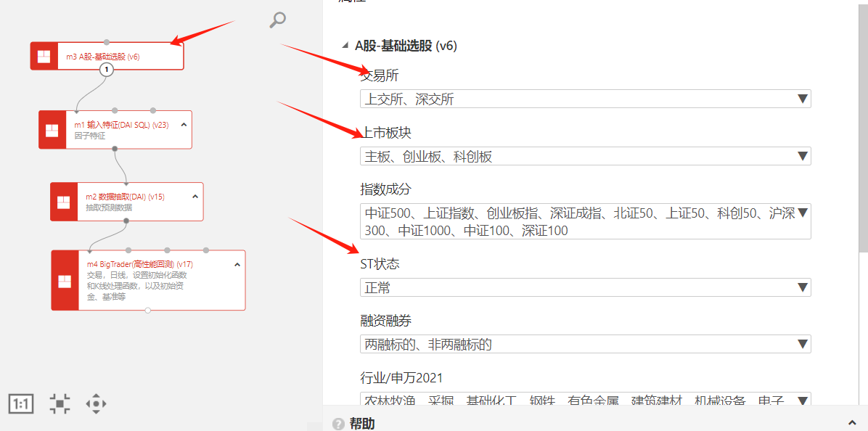
Task: Click the magnifier search icon on canvas
Action: coord(277,20)
